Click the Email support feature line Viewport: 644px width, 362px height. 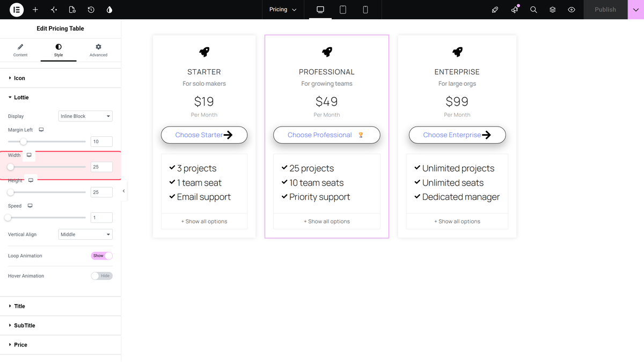tap(200, 197)
